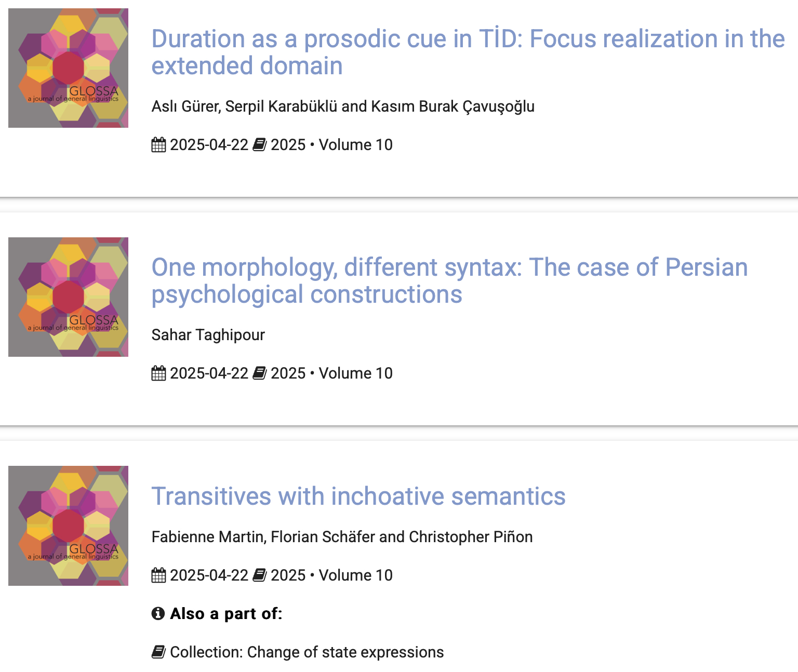Click the Glossa cover thumbnail for the Duration article
This screenshot has height=672, width=798.
point(68,68)
